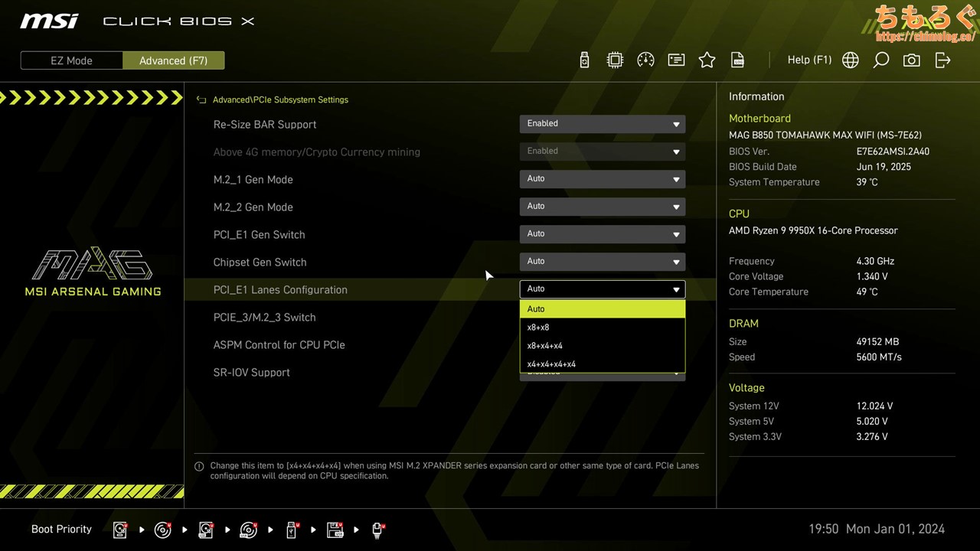Screen dimensions: 980x551
Task: Click the exit icon in the top toolbar
Action: [x=942, y=60]
